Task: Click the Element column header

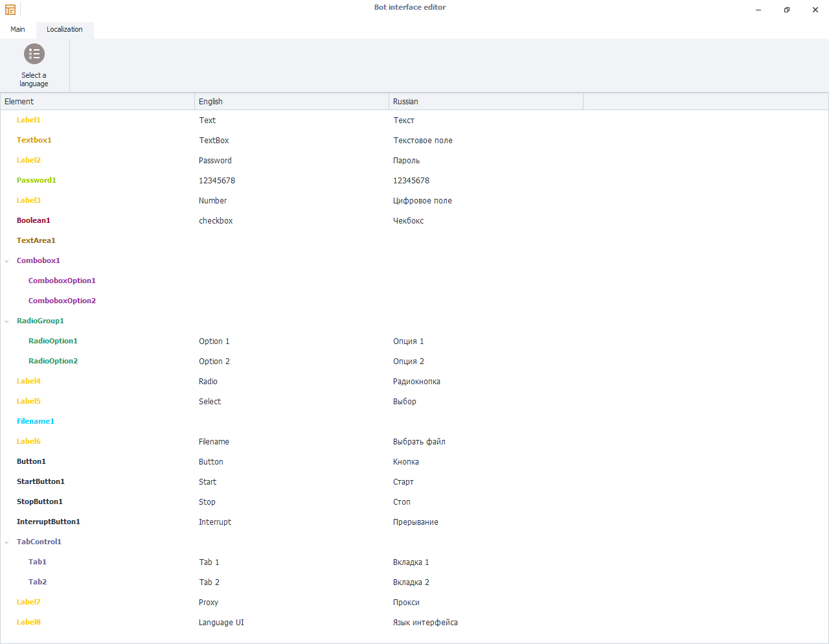Action: (97, 102)
